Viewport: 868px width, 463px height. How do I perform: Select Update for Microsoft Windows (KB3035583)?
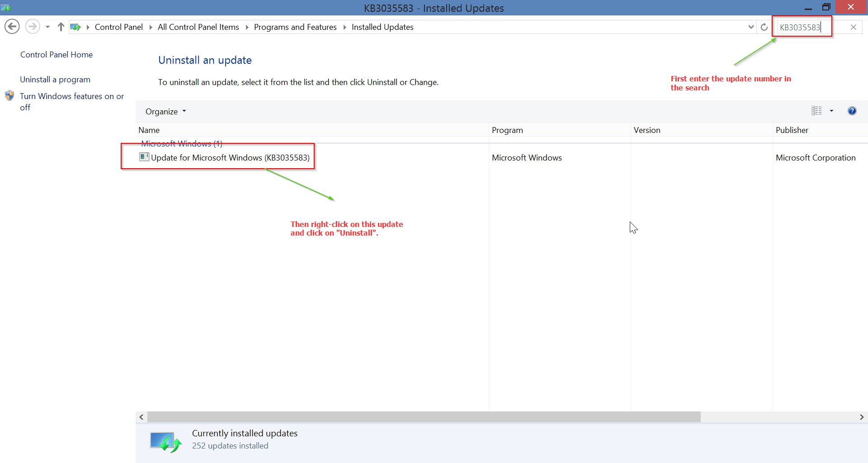click(x=230, y=158)
